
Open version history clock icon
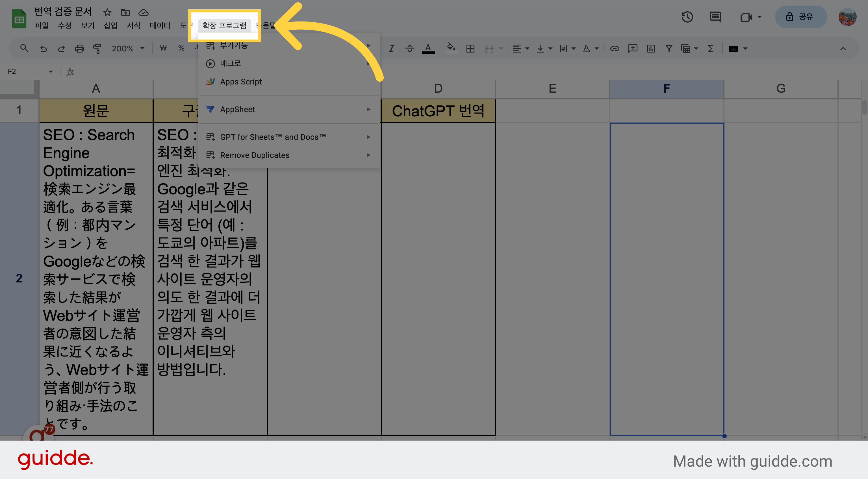(687, 17)
